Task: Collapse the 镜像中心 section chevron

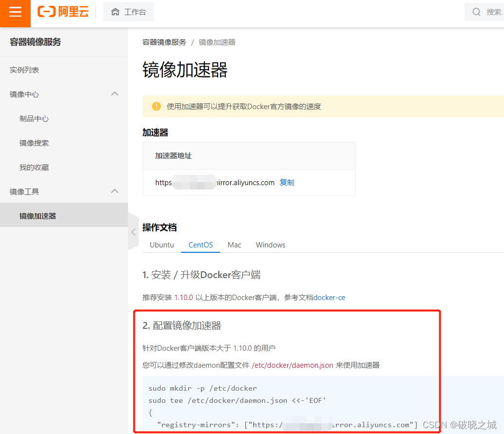Action: click(115, 94)
